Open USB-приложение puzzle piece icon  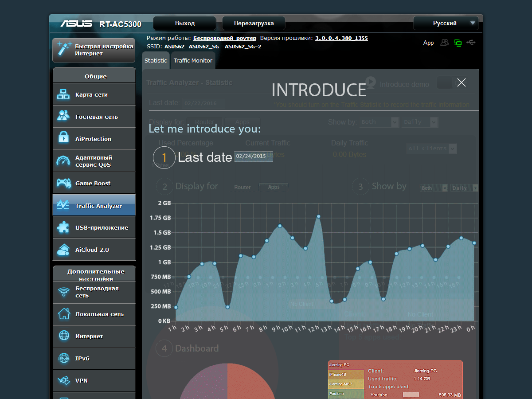tap(63, 227)
